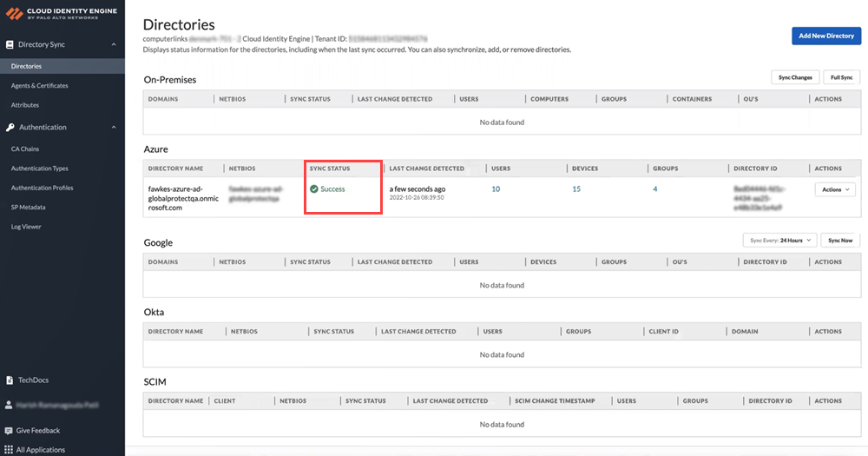
Task: Go to Authentication Profiles page
Action: 42,188
